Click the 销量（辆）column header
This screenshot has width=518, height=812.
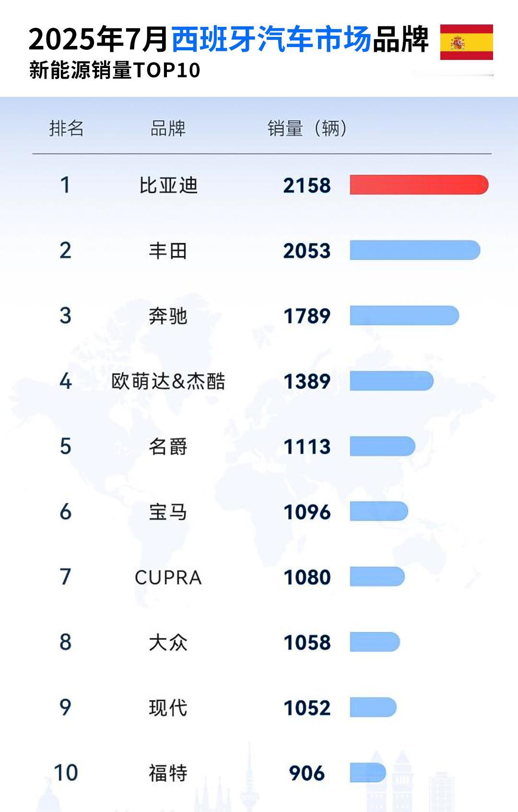click(x=307, y=128)
